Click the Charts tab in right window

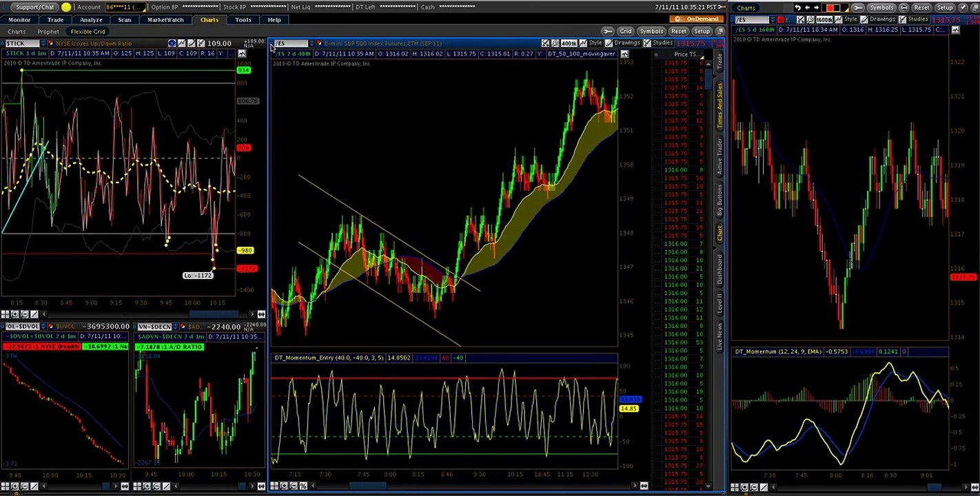click(x=746, y=8)
